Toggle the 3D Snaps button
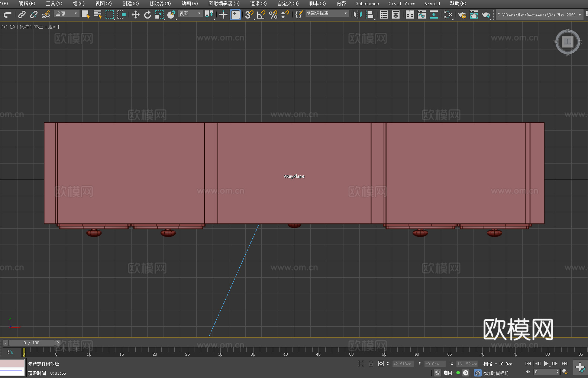Viewport: 588px width, 378px height. [x=249, y=14]
